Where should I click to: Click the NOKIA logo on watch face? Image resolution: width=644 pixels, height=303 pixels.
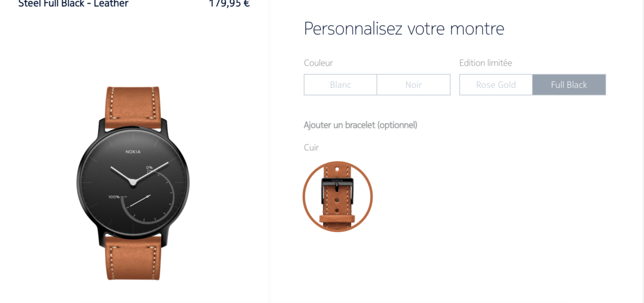point(133,151)
